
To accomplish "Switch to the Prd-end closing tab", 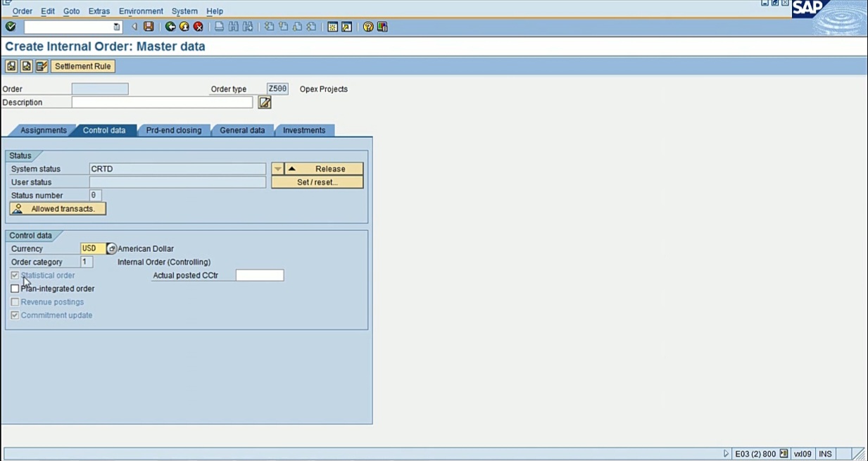I will coord(174,130).
